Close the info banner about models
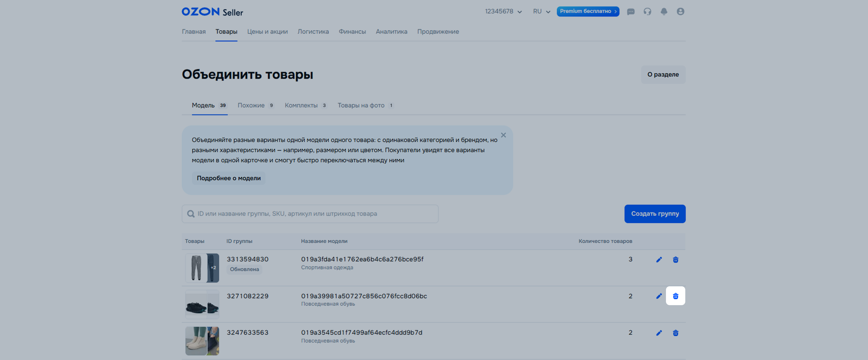 pyautogui.click(x=503, y=135)
